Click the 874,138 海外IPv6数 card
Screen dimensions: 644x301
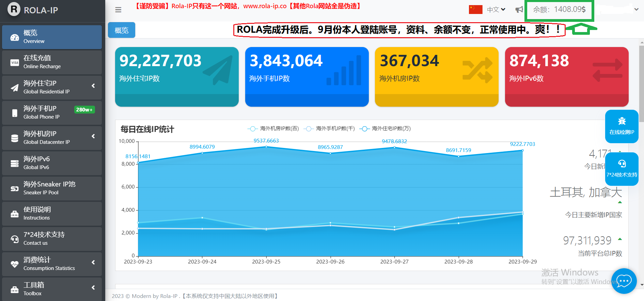(567, 77)
